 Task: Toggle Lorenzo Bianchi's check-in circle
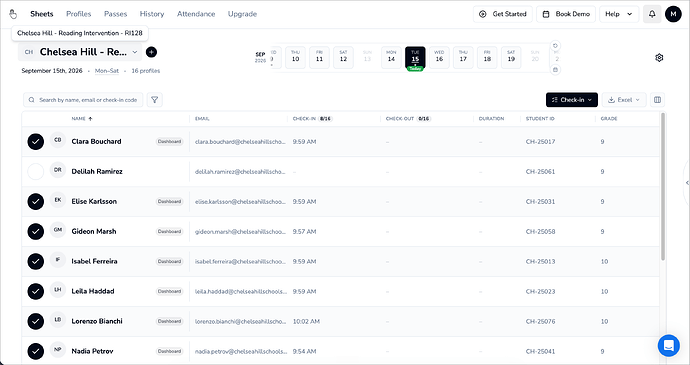pos(36,321)
